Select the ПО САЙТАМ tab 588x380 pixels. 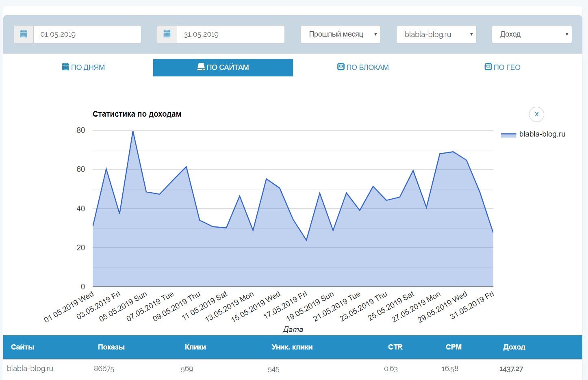pyautogui.click(x=223, y=67)
